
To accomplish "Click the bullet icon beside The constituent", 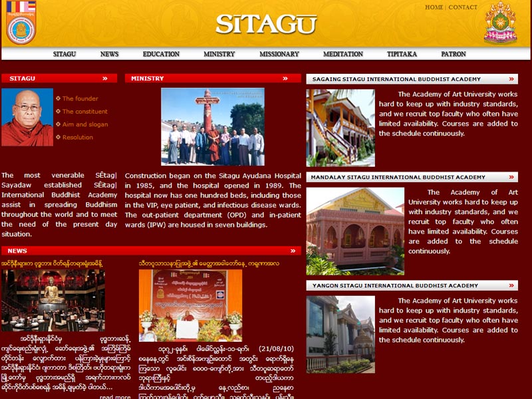I will pyautogui.click(x=58, y=111).
